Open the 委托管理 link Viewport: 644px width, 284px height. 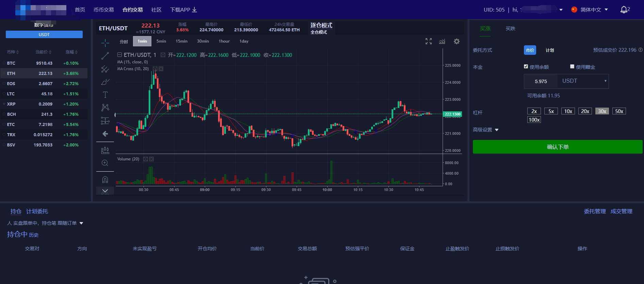point(594,211)
